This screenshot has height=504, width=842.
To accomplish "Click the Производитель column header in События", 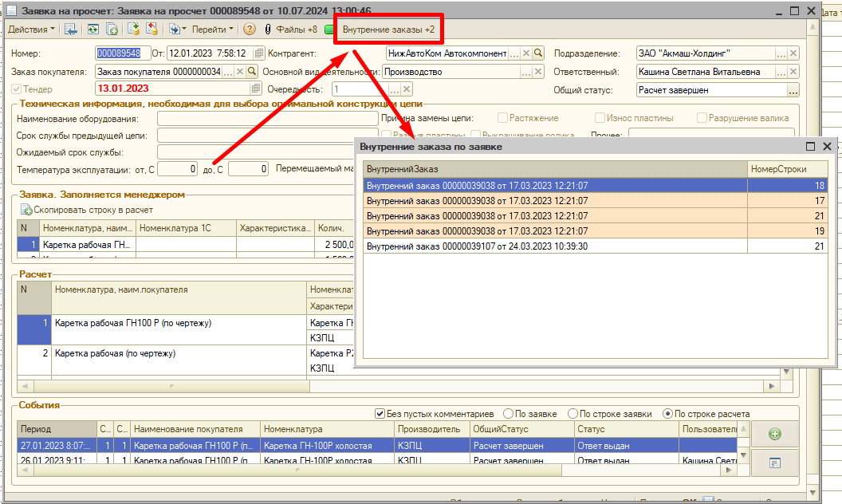I will point(431,429).
